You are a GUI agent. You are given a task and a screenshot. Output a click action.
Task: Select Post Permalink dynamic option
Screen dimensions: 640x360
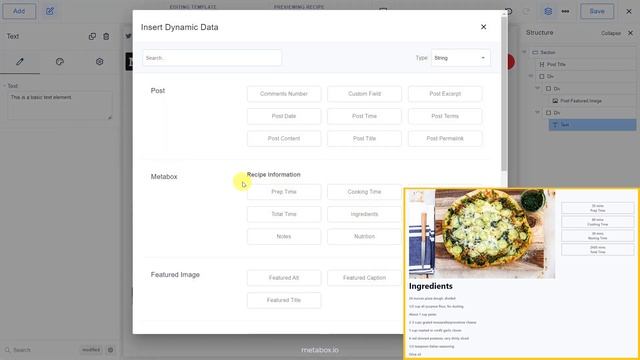click(445, 139)
